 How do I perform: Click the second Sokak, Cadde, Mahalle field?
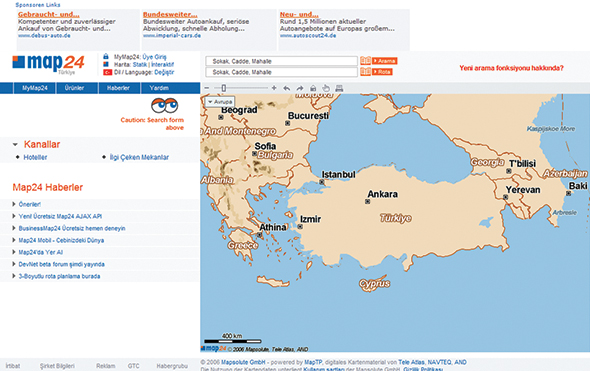pyautogui.click(x=281, y=72)
